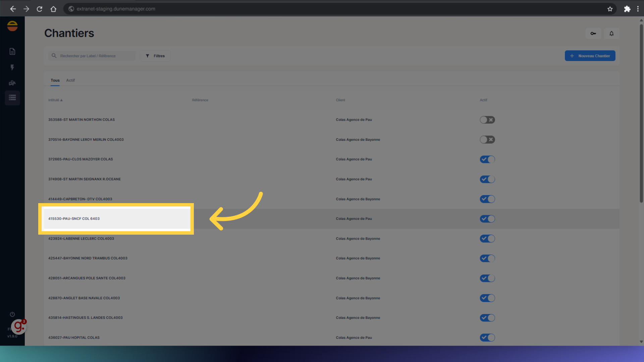Open the 415530-PAU-SNCF COL 6403 row

[x=74, y=219]
